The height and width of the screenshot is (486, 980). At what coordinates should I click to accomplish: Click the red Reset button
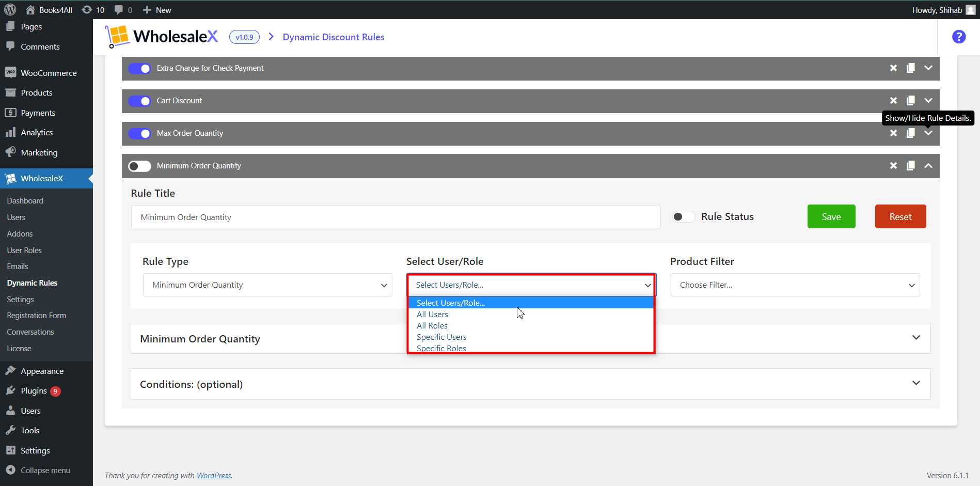point(900,216)
